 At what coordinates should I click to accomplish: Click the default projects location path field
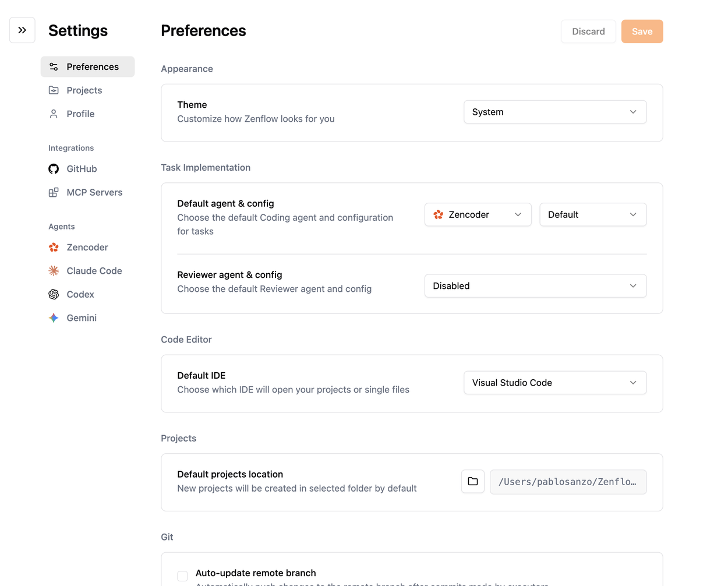coord(568,482)
